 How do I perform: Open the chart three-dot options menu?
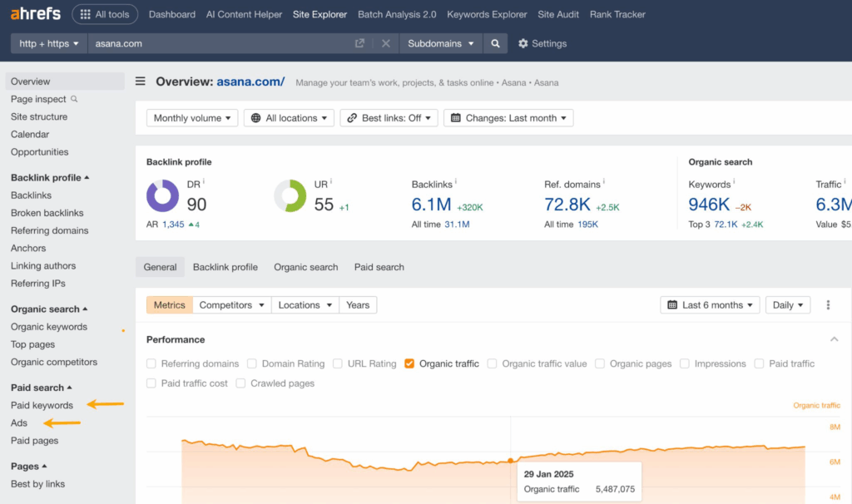tap(828, 305)
